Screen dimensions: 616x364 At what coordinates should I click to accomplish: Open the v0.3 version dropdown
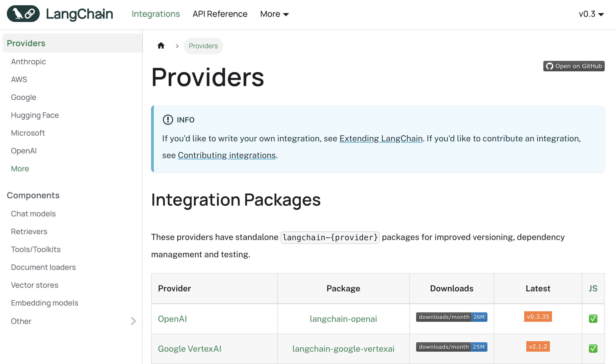pos(591,14)
